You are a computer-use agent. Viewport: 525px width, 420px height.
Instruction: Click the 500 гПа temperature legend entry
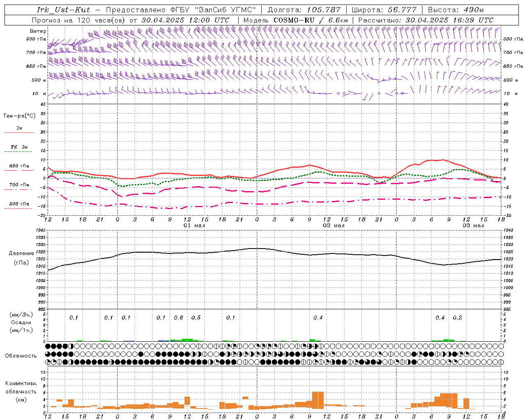(x=19, y=203)
